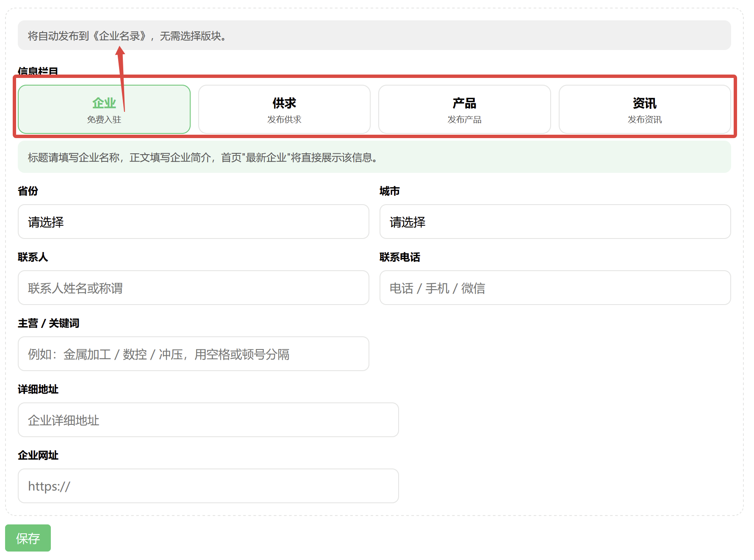Select the 企业 免费入驻 category card
The height and width of the screenshot is (560, 754).
click(x=104, y=109)
